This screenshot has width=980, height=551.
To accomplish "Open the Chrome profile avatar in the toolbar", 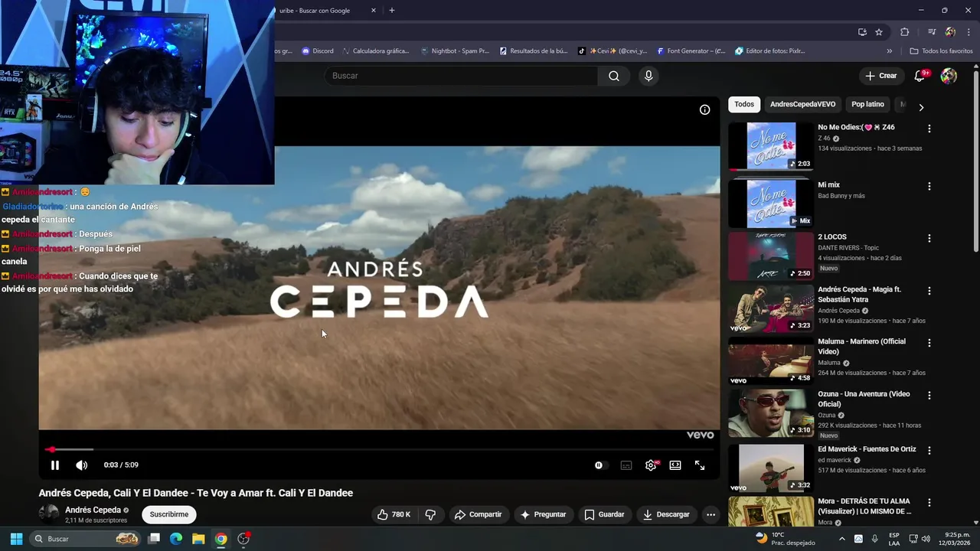I will tap(950, 31).
